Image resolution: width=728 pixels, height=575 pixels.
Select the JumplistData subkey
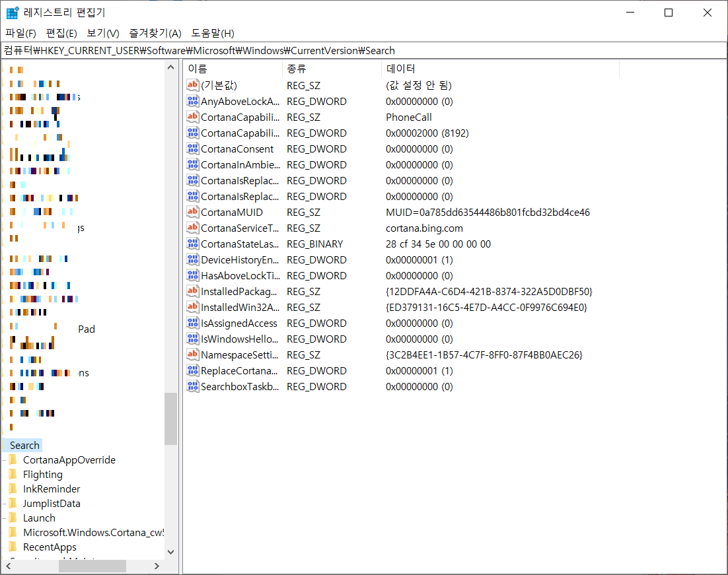[52, 503]
